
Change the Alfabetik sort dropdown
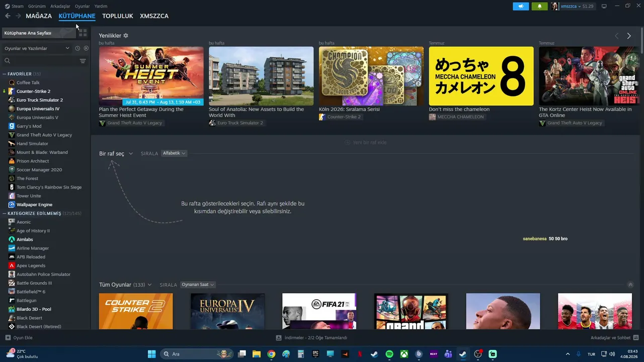point(174,153)
